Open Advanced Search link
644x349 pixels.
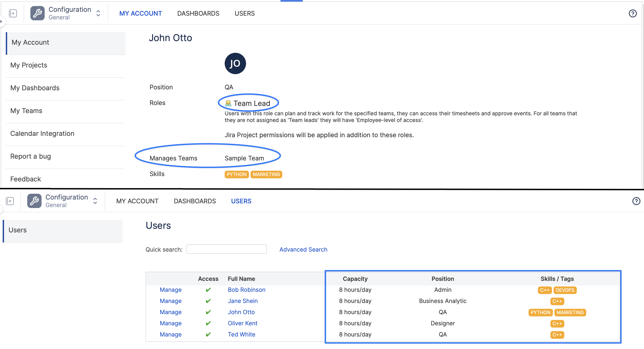303,249
